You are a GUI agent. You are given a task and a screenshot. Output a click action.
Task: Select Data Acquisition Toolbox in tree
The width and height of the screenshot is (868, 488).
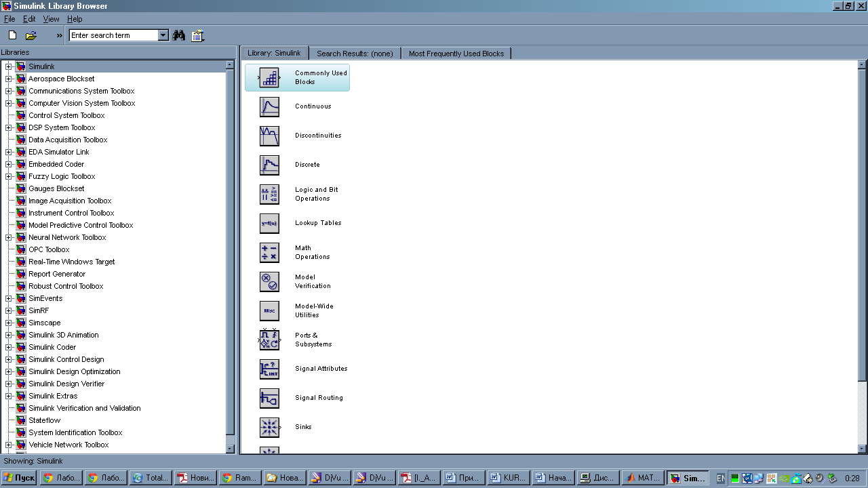pyautogui.click(x=68, y=140)
